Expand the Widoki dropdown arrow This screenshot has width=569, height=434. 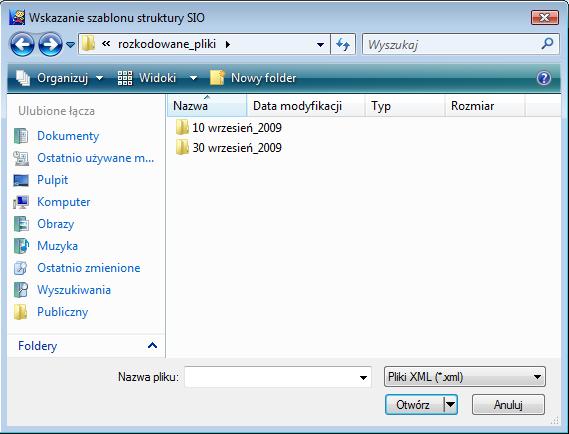[193, 78]
